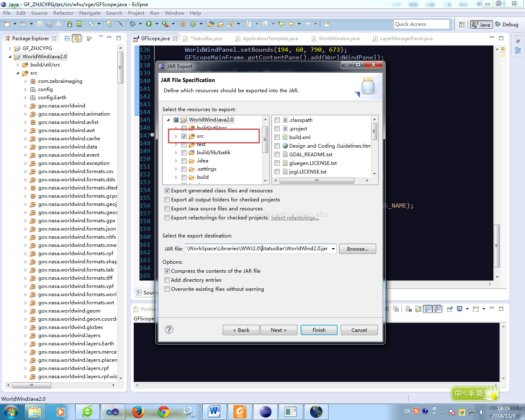This screenshot has width=525, height=420.
Task: Open the File menu
Action: click(x=7, y=13)
